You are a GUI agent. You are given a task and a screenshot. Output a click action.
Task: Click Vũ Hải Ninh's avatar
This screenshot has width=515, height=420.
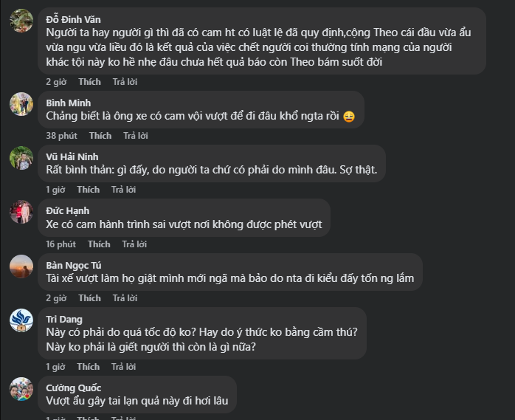tap(21, 158)
